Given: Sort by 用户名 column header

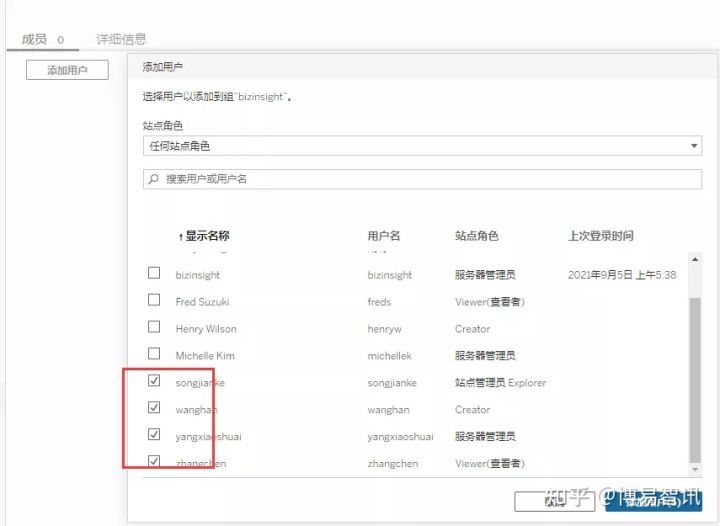Looking at the screenshot, I should point(383,236).
